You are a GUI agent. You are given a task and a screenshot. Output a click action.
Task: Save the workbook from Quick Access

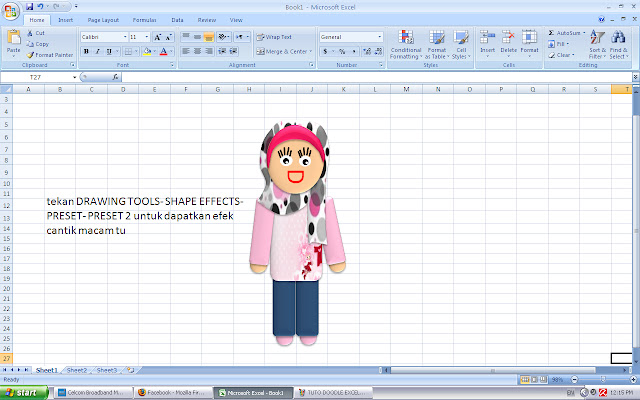pos(29,7)
